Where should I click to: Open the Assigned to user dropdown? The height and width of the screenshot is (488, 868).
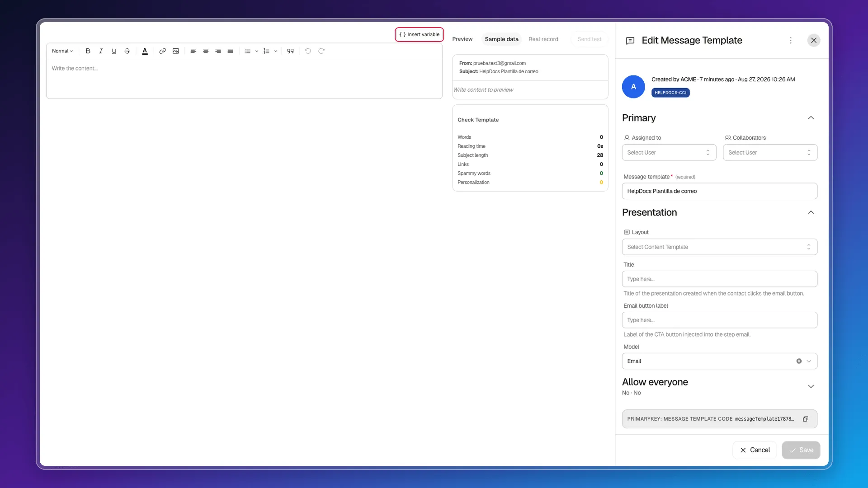pyautogui.click(x=669, y=153)
